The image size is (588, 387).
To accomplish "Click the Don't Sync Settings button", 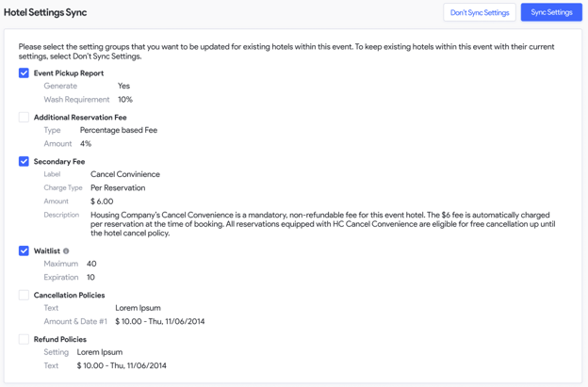I will tap(480, 12).
